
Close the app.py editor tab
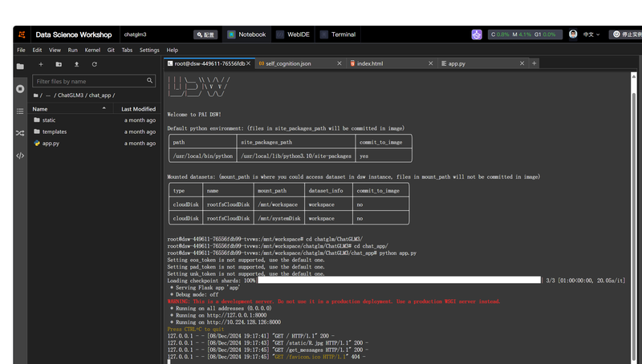[x=522, y=63]
